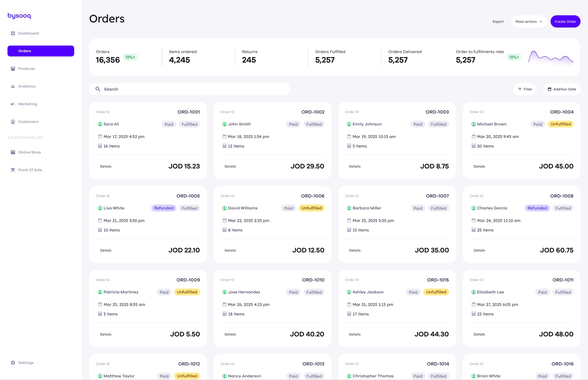Open the More actions dropdown
Screen dimensions: 588x380
tap(529, 22)
